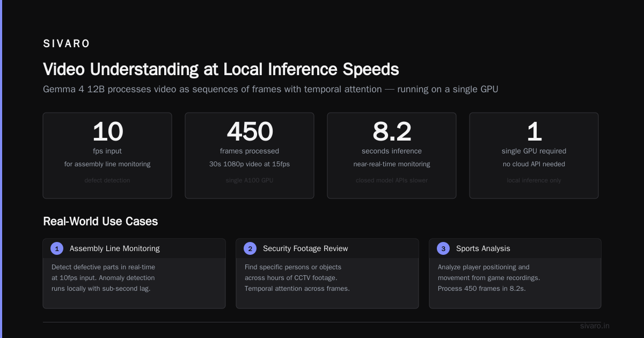This screenshot has width=644, height=338.
Task: Select the Security Footage Review header
Action: pyautogui.click(x=327, y=248)
